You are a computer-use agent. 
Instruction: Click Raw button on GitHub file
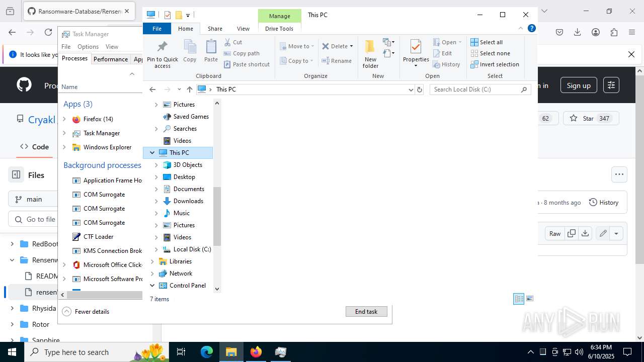555,233
